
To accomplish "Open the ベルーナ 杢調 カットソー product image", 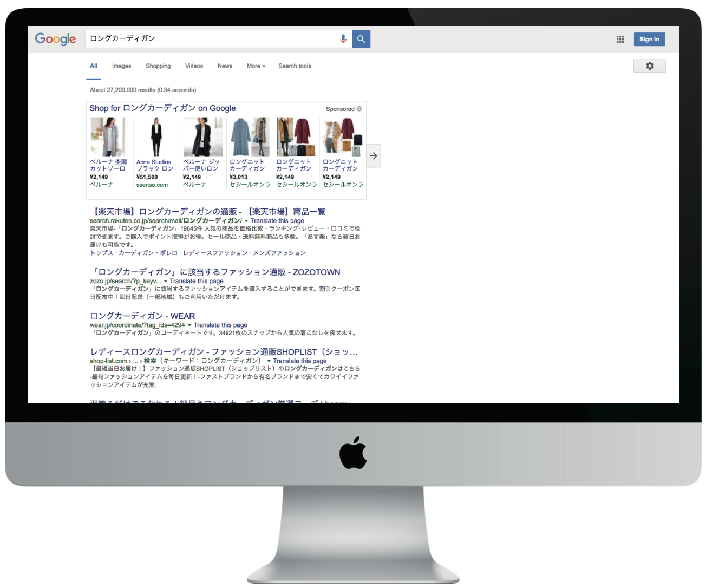I will pyautogui.click(x=108, y=138).
